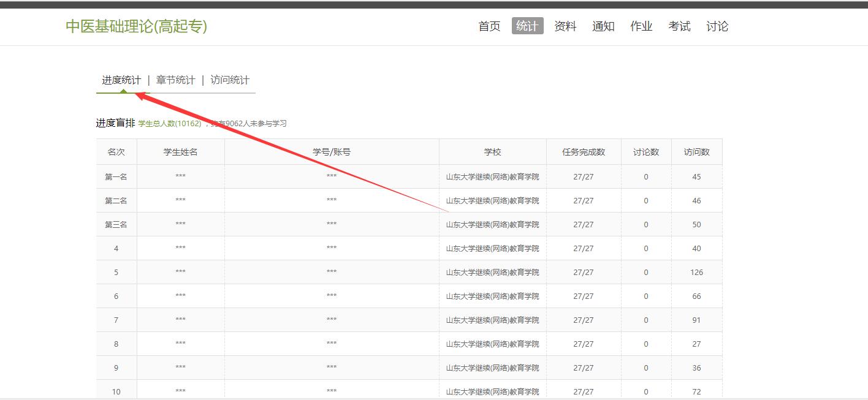Open the 首页 navigation item
The height and width of the screenshot is (400, 868).
pyautogui.click(x=489, y=26)
